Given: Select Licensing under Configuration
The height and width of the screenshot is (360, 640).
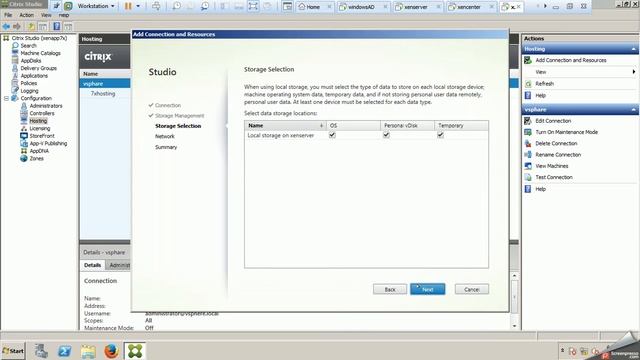Looking at the screenshot, I should point(40,128).
